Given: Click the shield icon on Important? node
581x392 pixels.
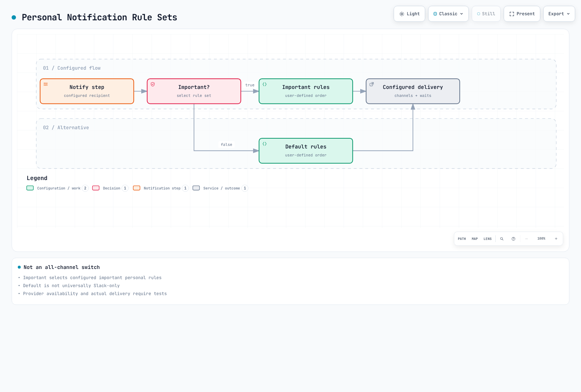Looking at the screenshot, I should pyautogui.click(x=153, y=84).
